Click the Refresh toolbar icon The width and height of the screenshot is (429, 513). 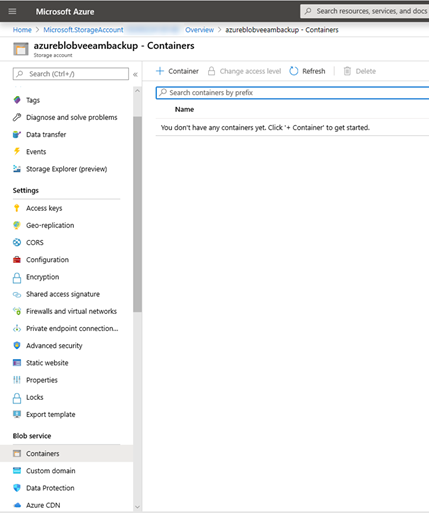pos(294,71)
